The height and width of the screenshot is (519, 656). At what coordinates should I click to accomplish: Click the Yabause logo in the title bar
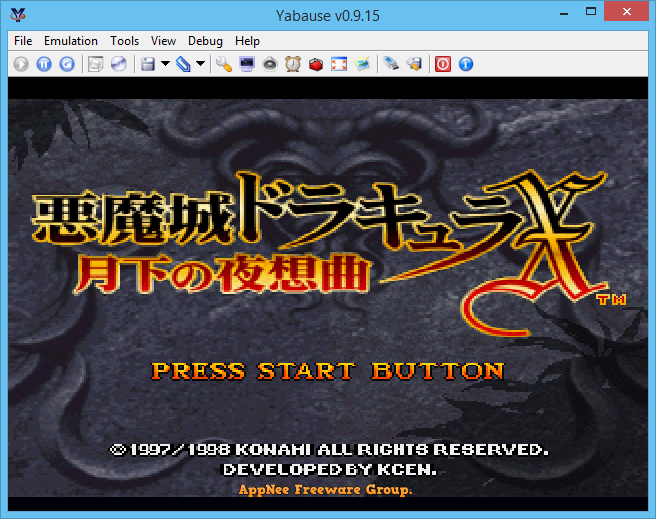tap(18, 15)
